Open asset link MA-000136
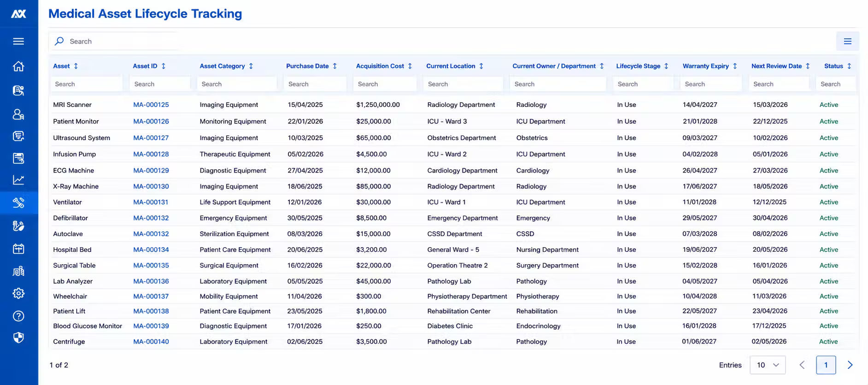 (x=151, y=281)
